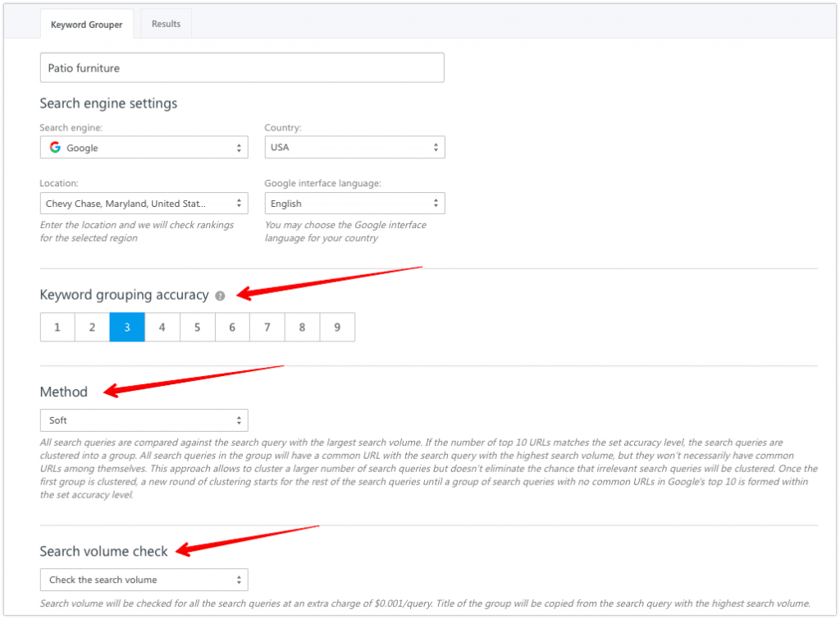Click the Method heading text
This screenshot has width=840, height=619.
[x=64, y=392]
